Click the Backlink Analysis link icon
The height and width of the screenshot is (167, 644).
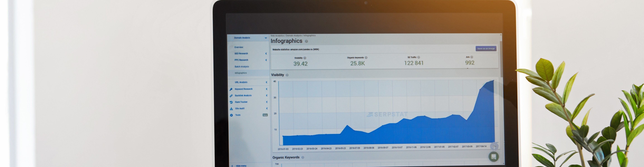231,96
